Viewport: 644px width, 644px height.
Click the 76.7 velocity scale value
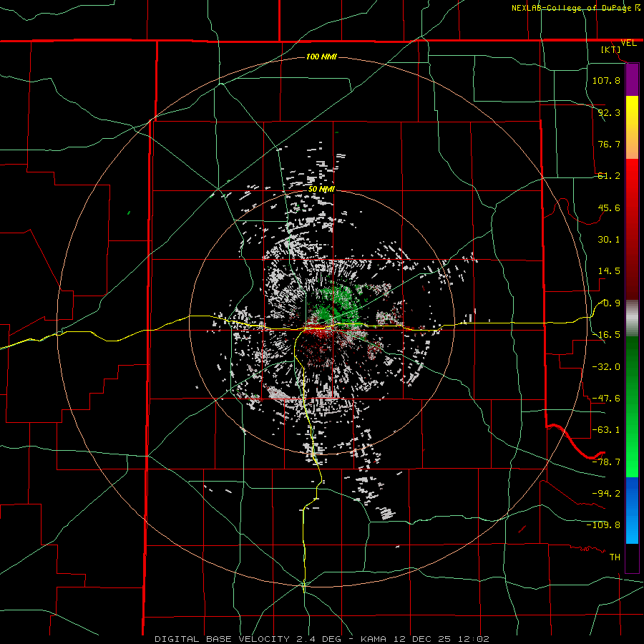(x=609, y=144)
